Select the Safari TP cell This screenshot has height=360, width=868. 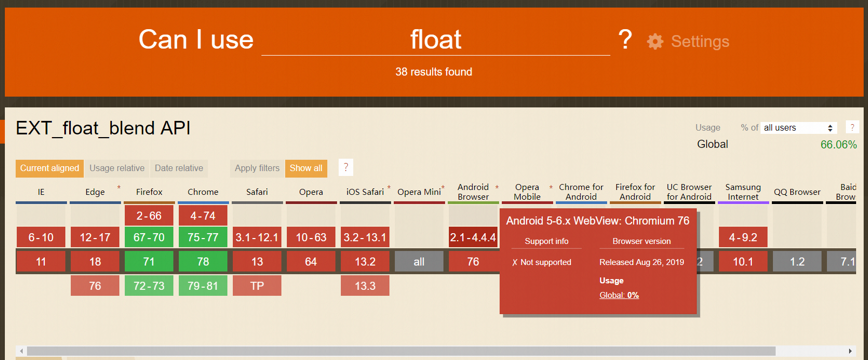pos(257,286)
